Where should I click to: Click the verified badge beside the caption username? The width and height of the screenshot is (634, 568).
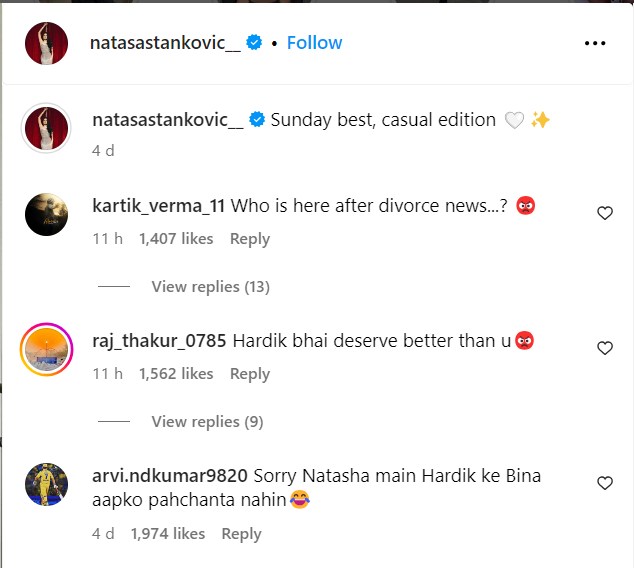click(256, 120)
